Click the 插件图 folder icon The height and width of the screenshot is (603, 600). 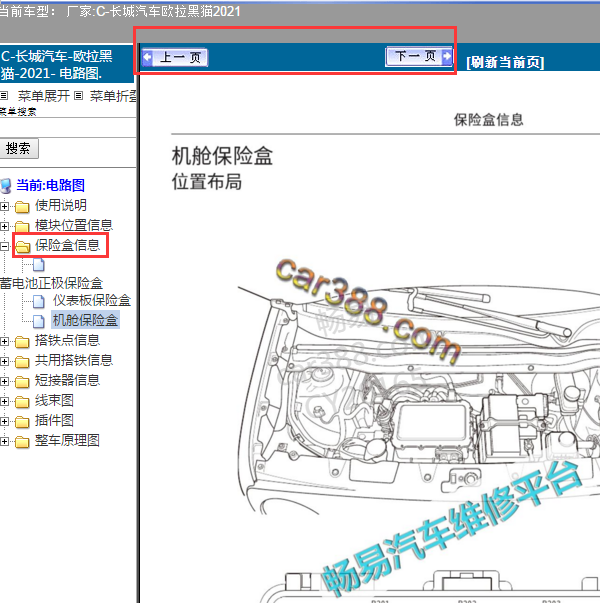pos(22,421)
